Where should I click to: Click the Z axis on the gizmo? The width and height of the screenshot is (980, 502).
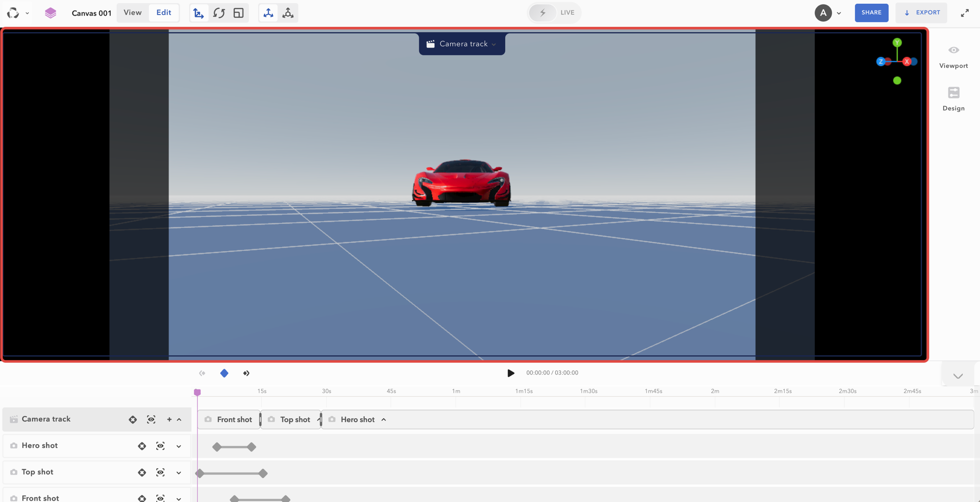pyautogui.click(x=880, y=61)
